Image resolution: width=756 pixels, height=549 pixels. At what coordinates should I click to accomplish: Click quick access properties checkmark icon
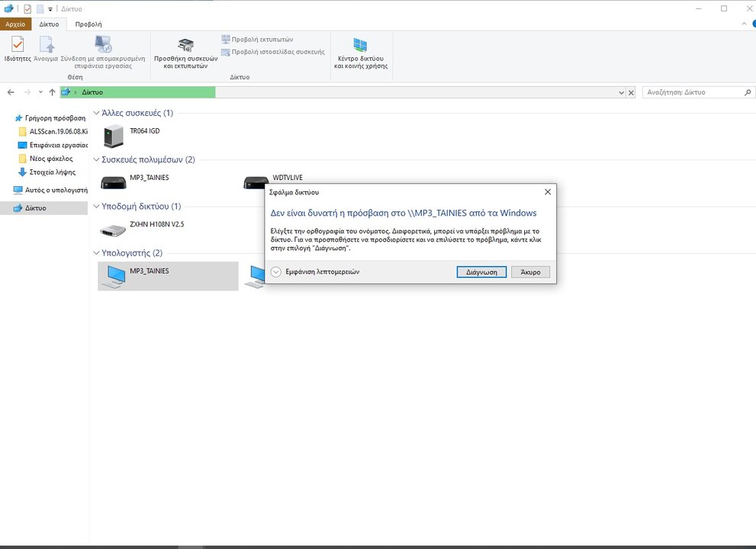coord(27,8)
